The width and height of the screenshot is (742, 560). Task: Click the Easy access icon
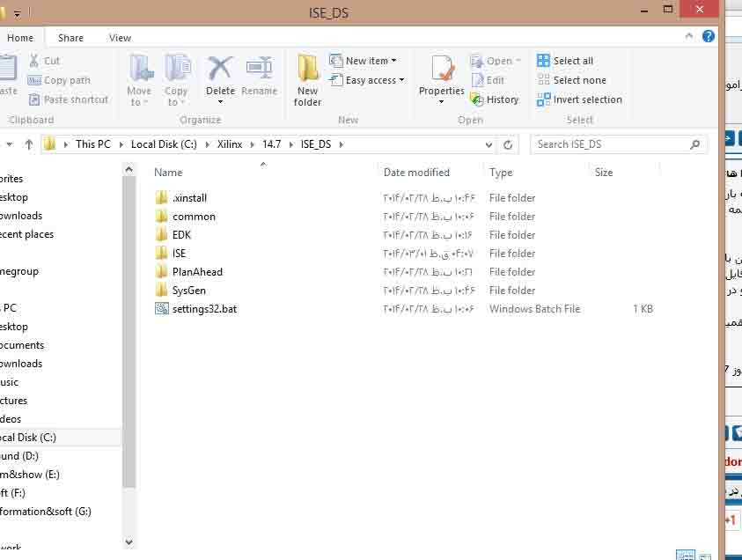click(335, 80)
